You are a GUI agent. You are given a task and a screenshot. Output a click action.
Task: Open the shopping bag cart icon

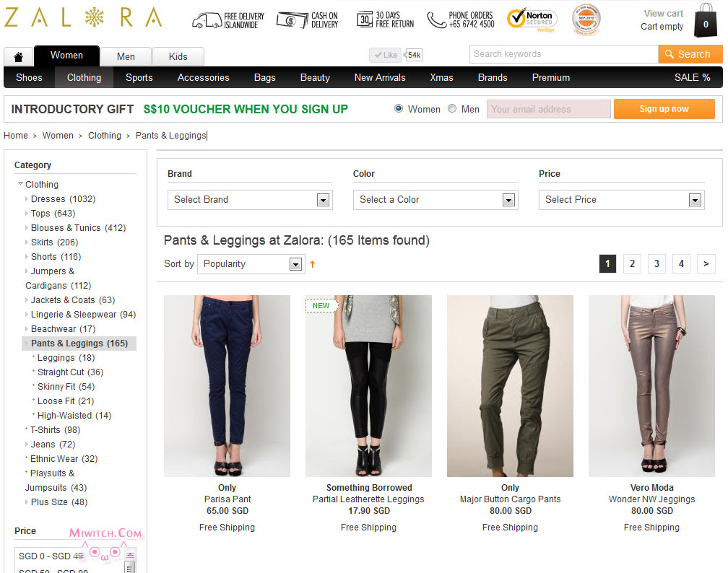pyautogui.click(x=705, y=20)
